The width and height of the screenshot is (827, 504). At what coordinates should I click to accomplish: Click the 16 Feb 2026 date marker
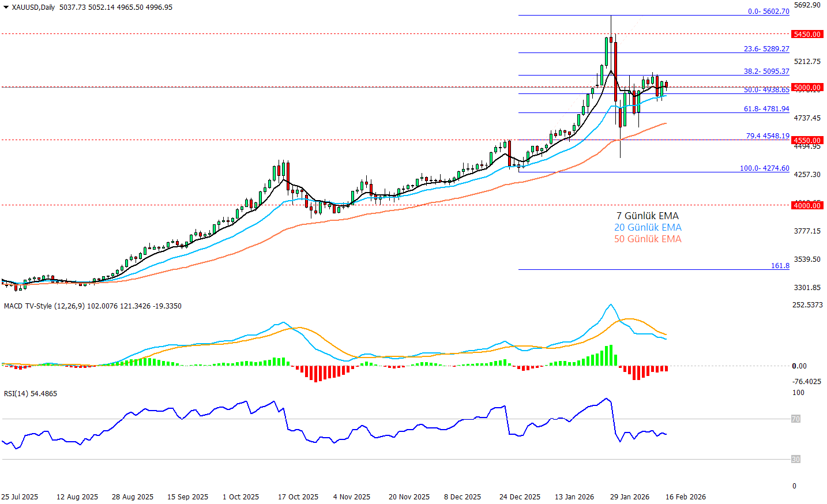point(685,497)
